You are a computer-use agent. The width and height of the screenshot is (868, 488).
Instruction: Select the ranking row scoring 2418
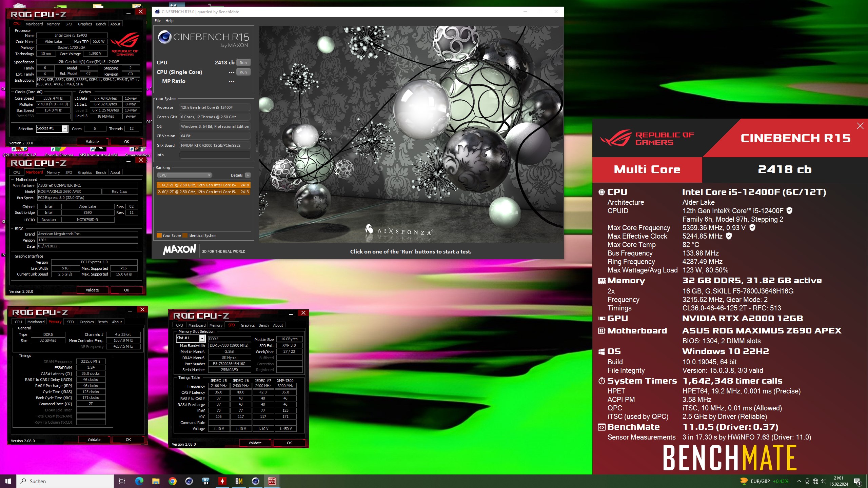coord(203,185)
